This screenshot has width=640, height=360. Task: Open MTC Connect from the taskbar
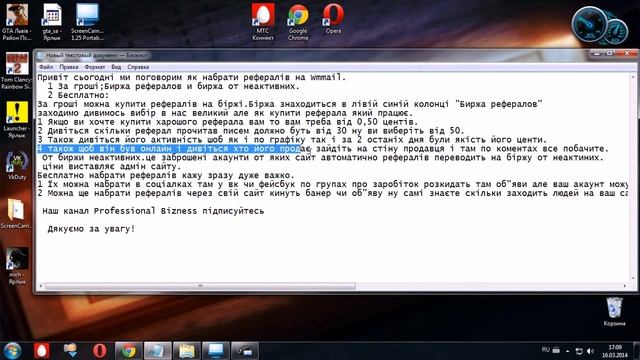click(x=41, y=351)
